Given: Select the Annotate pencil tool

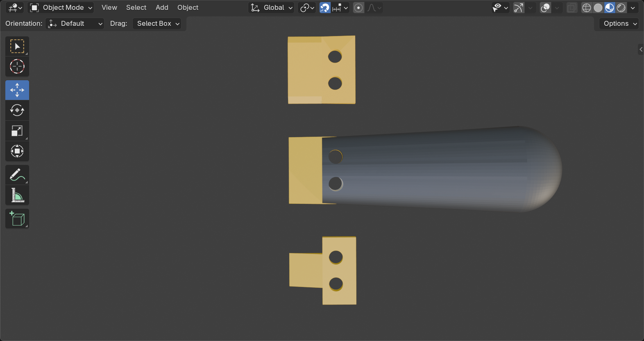Looking at the screenshot, I should click(17, 175).
